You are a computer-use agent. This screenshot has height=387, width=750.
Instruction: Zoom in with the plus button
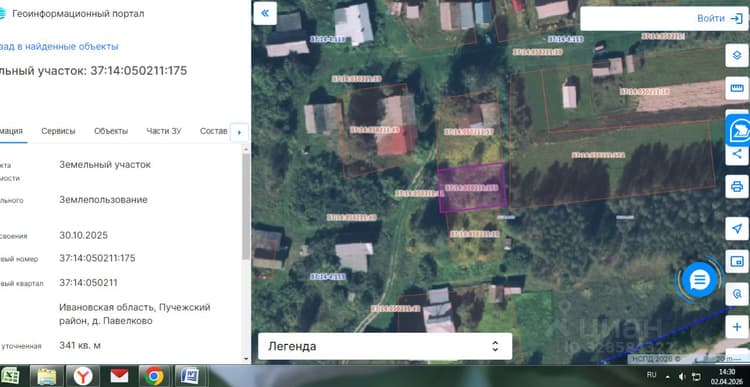(737, 327)
